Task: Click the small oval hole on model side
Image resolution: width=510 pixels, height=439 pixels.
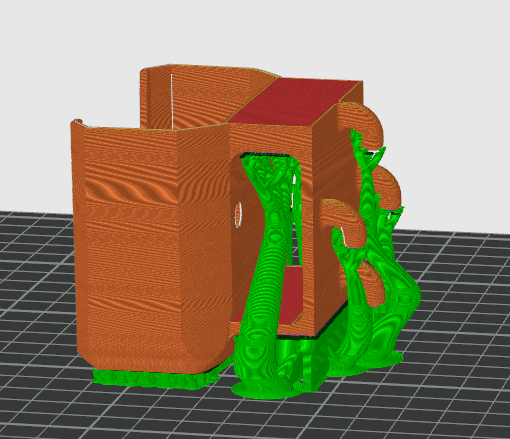Action: click(x=238, y=215)
